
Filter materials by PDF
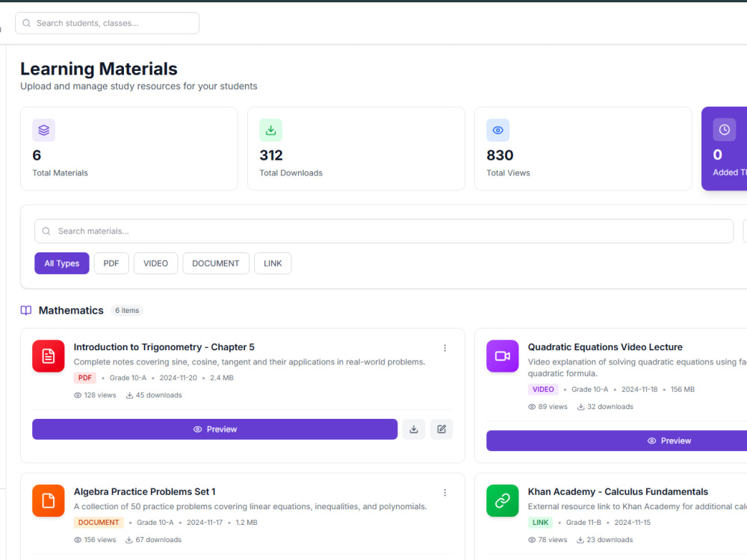[111, 264]
